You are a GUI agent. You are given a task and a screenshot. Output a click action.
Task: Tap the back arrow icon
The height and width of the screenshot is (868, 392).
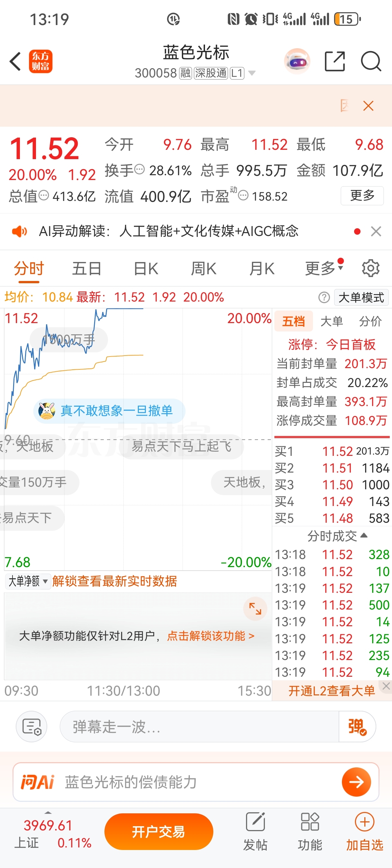pos(15,62)
